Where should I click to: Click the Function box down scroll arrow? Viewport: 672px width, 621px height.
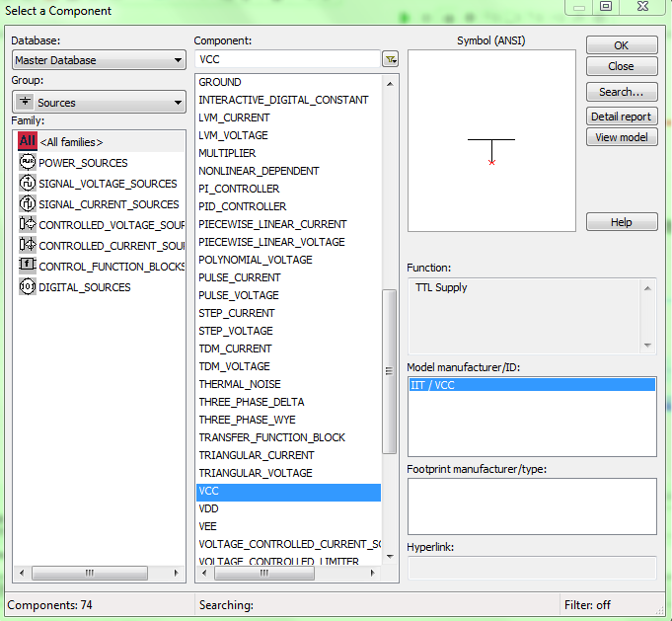(x=647, y=346)
